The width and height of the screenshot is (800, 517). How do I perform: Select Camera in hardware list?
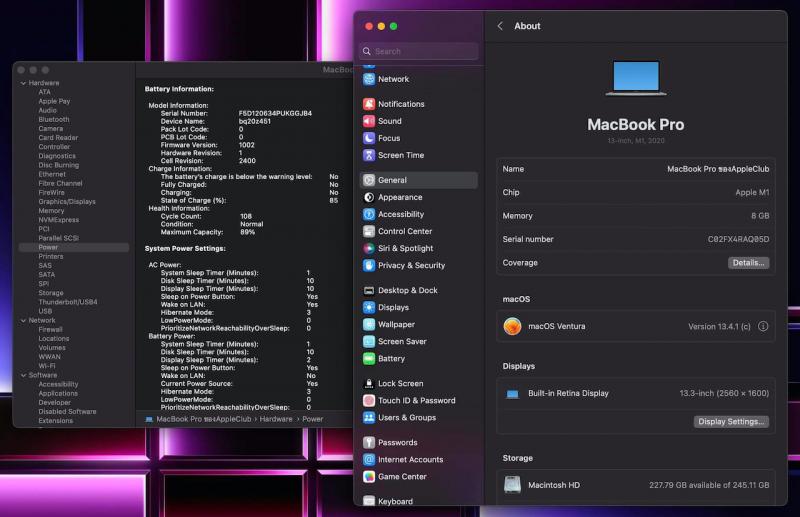[x=51, y=129]
